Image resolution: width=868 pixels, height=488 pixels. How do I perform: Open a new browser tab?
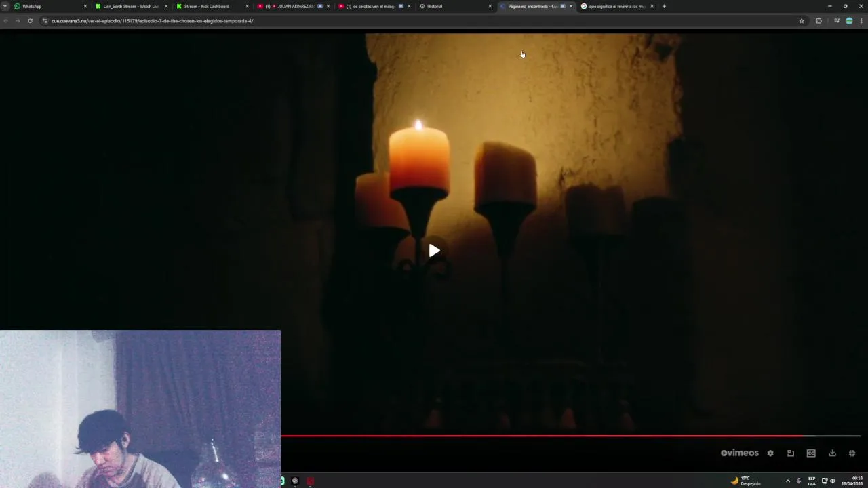tap(664, 6)
